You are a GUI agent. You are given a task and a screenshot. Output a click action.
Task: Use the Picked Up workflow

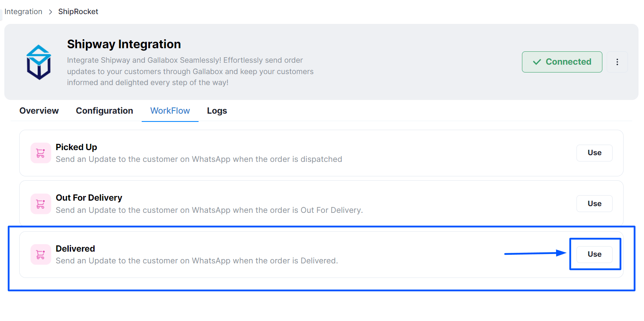pyautogui.click(x=594, y=153)
